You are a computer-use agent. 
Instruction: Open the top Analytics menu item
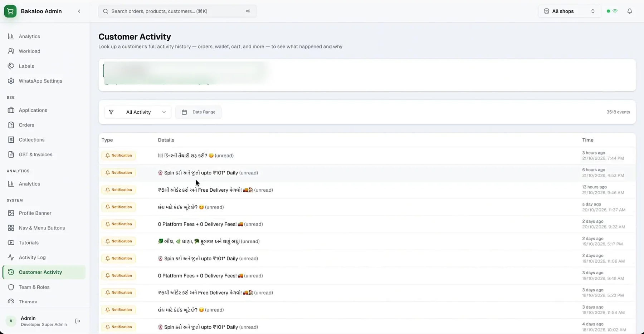[45, 36]
